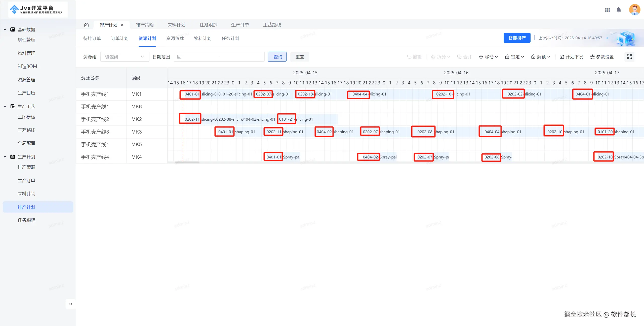644x326 pixels.
Task: Click the user avatar icon
Action: (x=634, y=10)
